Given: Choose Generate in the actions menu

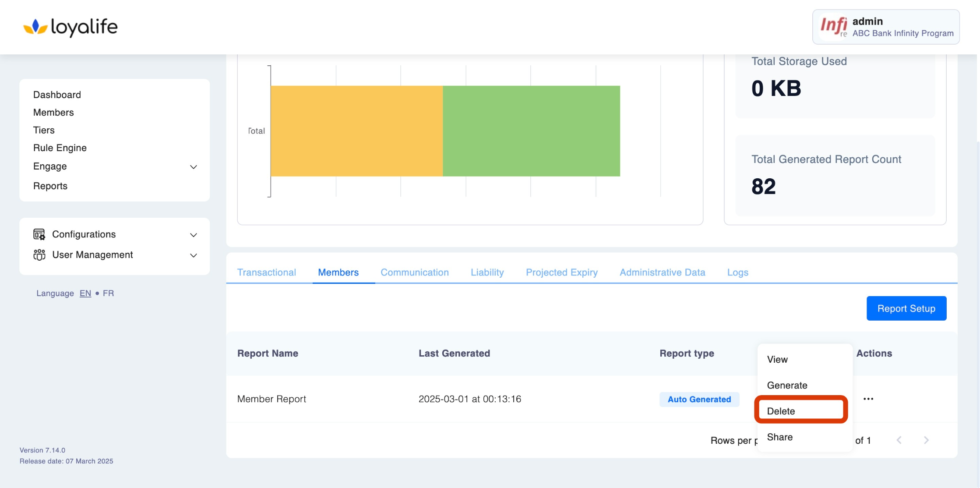Looking at the screenshot, I should 787,385.
